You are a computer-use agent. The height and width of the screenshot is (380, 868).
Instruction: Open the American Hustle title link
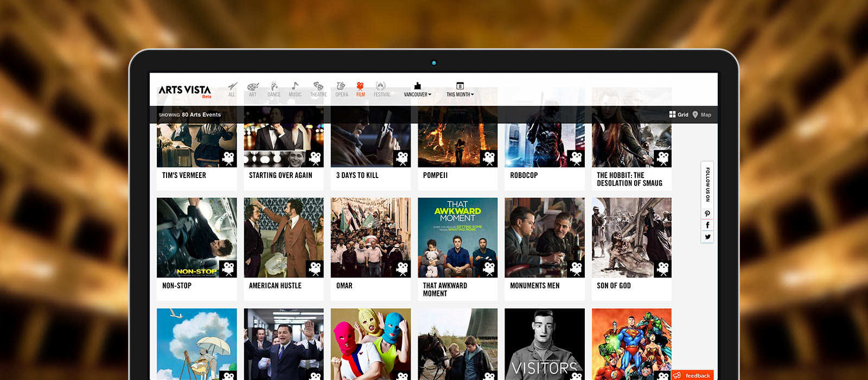(275, 286)
